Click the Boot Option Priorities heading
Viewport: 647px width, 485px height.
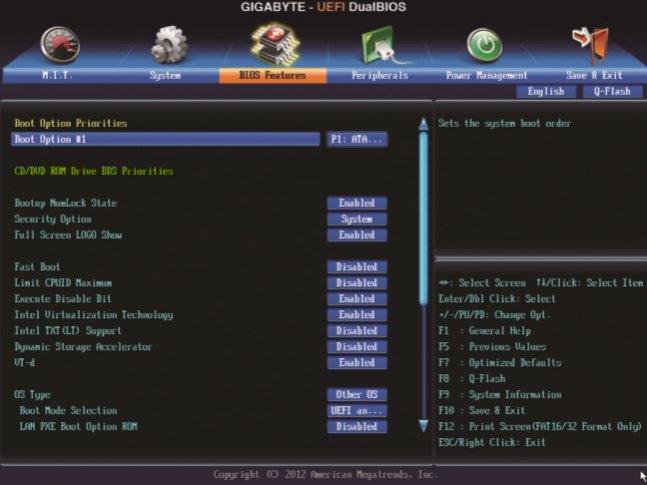(x=71, y=123)
